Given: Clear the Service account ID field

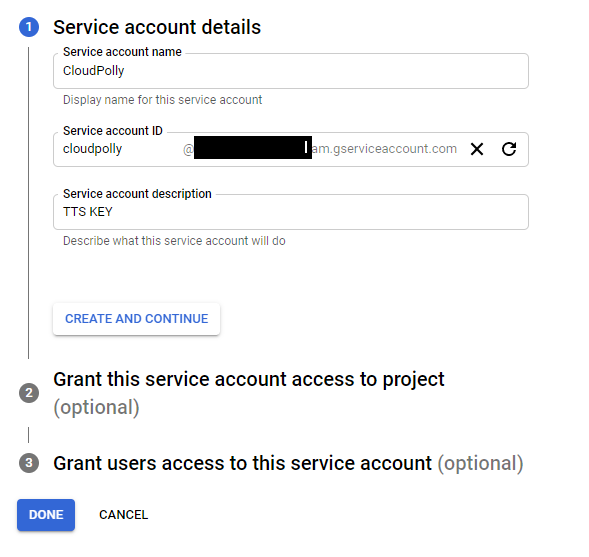Looking at the screenshot, I should [477, 149].
